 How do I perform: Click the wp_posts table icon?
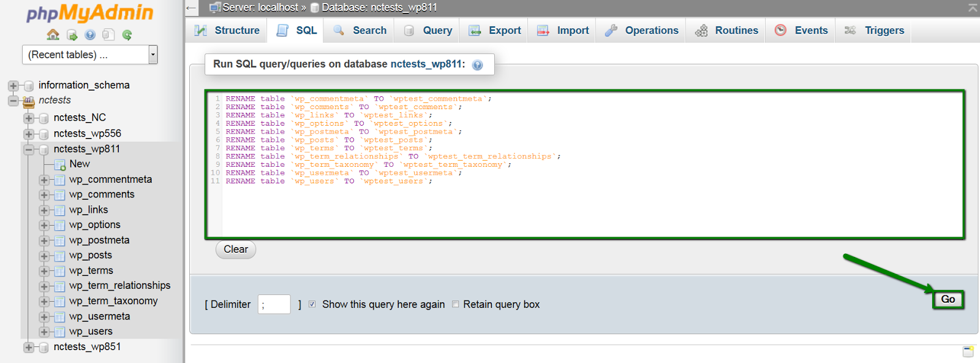coord(59,256)
